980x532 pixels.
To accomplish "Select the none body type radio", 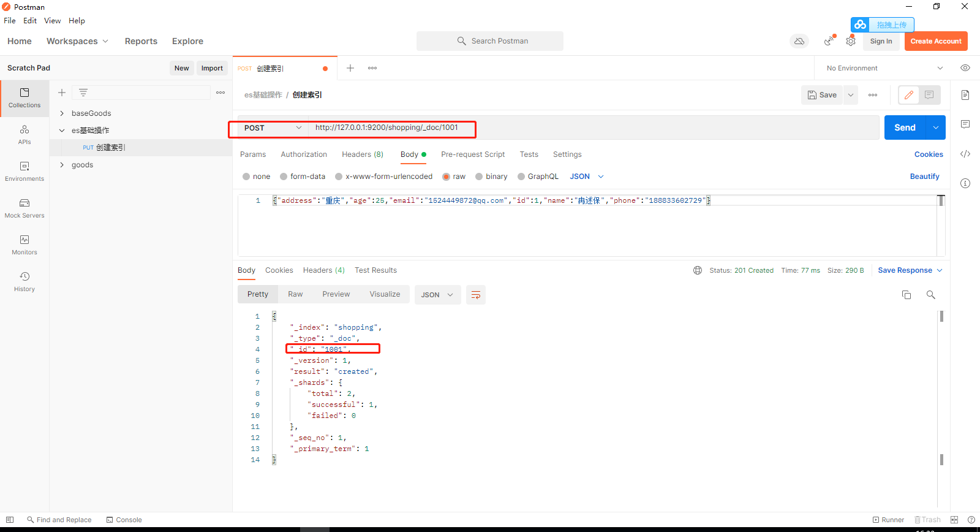I will pos(246,177).
